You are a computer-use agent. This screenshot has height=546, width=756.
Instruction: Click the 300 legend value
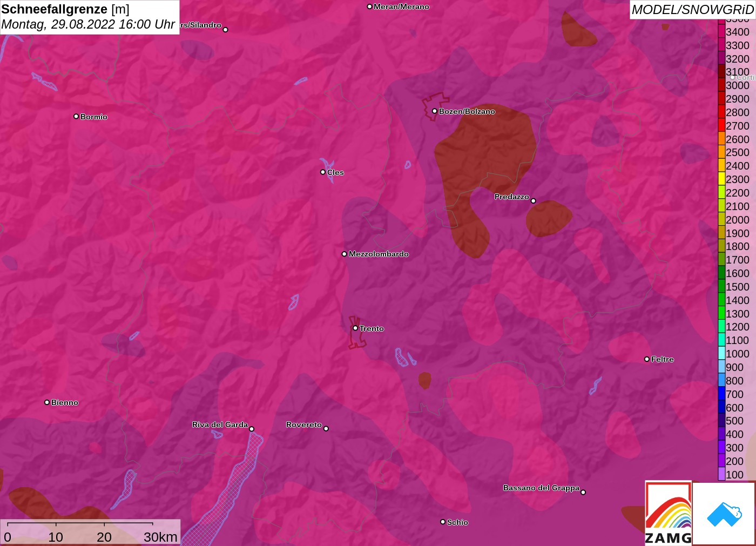pyautogui.click(x=735, y=448)
